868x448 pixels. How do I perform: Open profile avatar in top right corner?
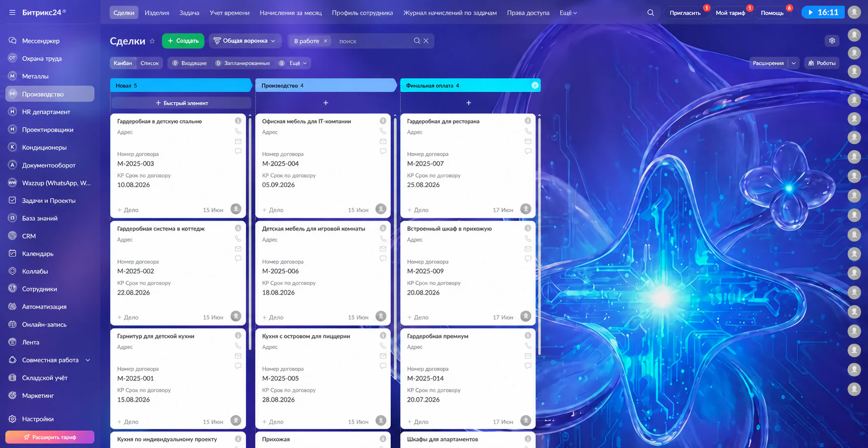pyautogui.click(x=854, y=12)
